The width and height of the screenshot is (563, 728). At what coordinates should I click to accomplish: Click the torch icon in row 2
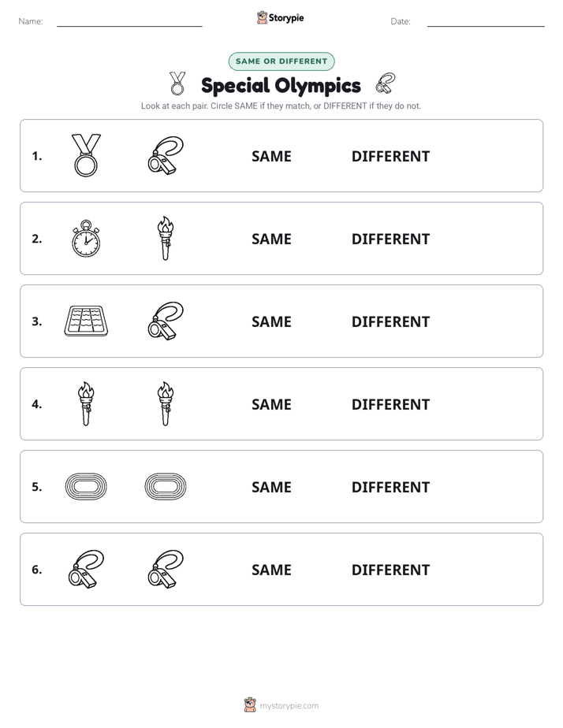click(166, 238)
